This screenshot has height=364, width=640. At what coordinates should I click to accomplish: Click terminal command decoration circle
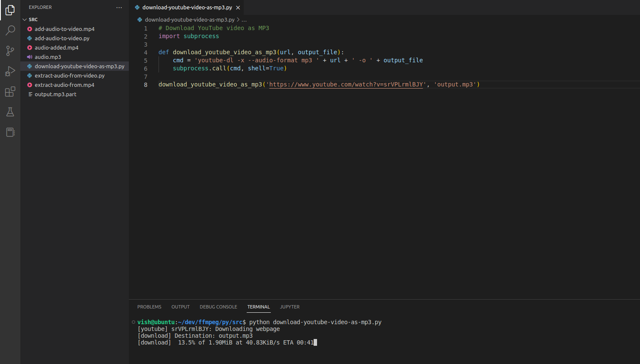133,322
